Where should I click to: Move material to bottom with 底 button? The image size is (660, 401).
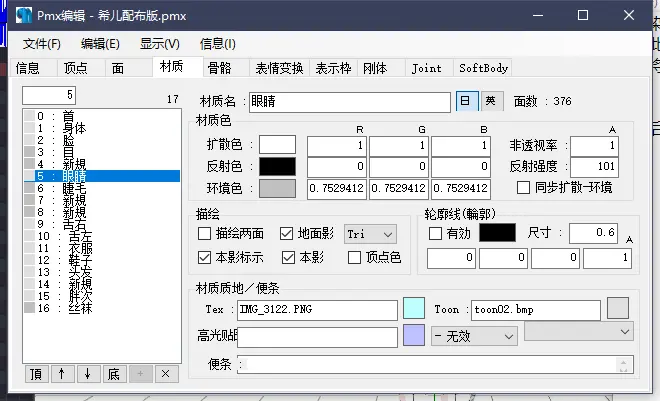click(x=114, y=374)
